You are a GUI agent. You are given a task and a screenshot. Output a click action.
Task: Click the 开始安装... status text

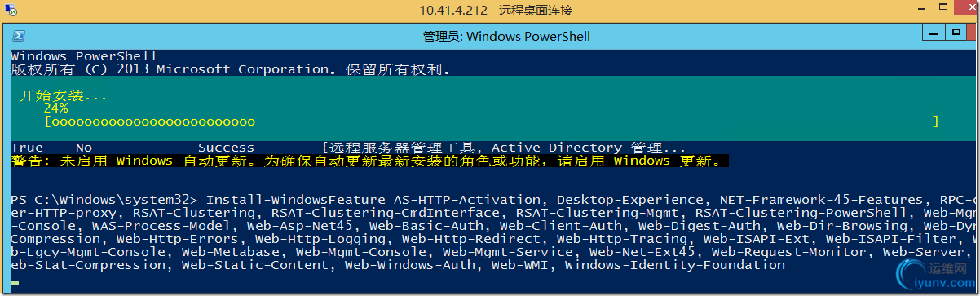coord(63,95)
